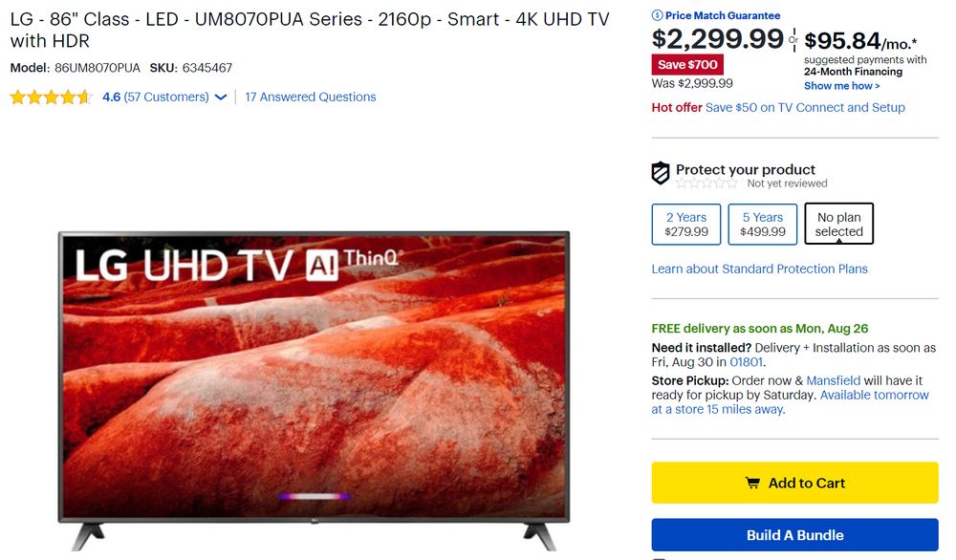The height and width of the screenshot is (560, 956).
Task: Click the Mansfield store link
Action: [x=833, y=381]
